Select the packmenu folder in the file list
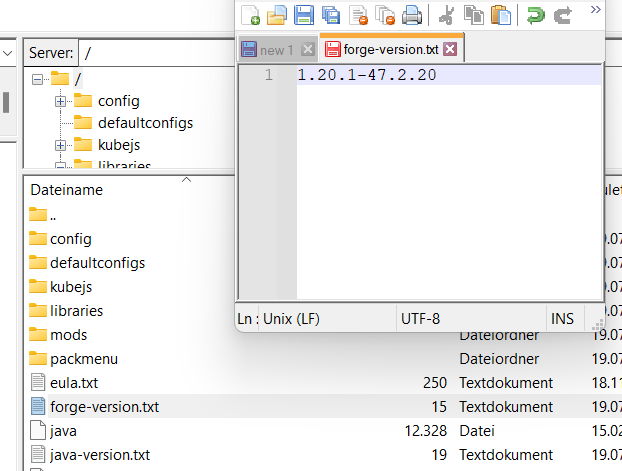The image size is (622, 471). point(84,359)
